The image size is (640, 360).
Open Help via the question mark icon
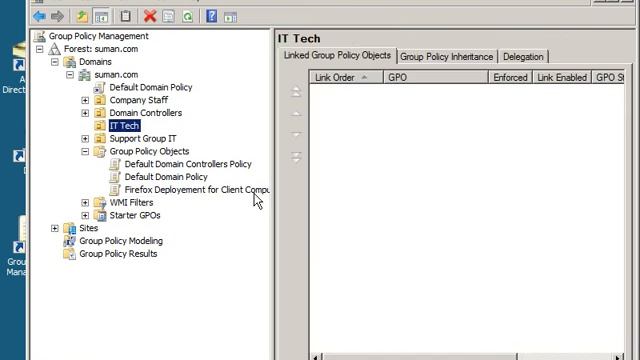tap(212, 16)
